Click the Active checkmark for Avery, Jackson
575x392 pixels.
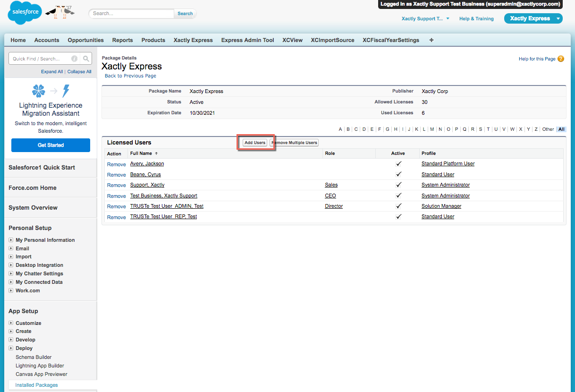click(398, 163)
